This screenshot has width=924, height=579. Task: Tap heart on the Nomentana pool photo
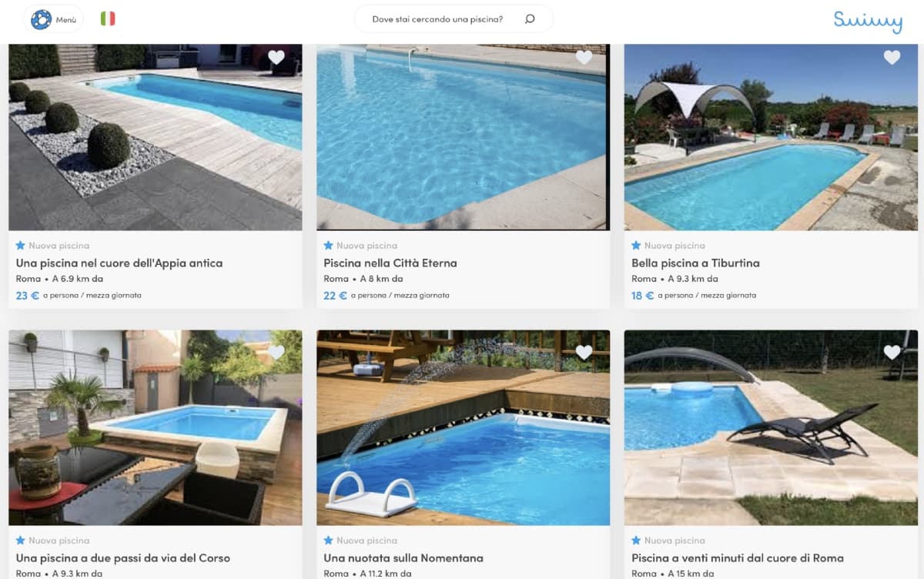pos(584,352)
